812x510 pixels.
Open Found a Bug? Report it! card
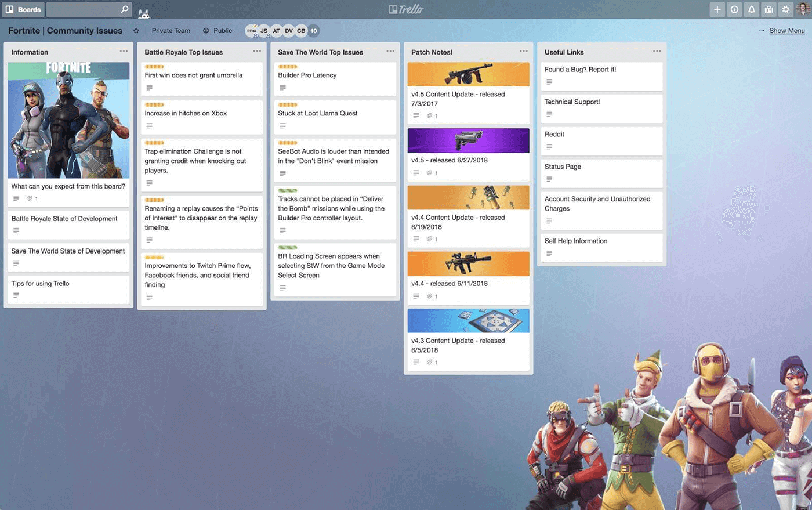(x=602, y=77)
